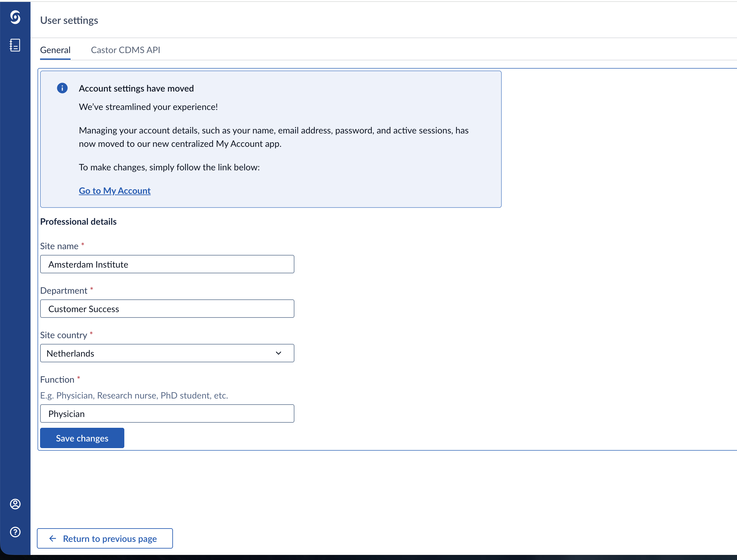Click the Account settings have moved heading
737x560 pixels.
pos(136,88)
